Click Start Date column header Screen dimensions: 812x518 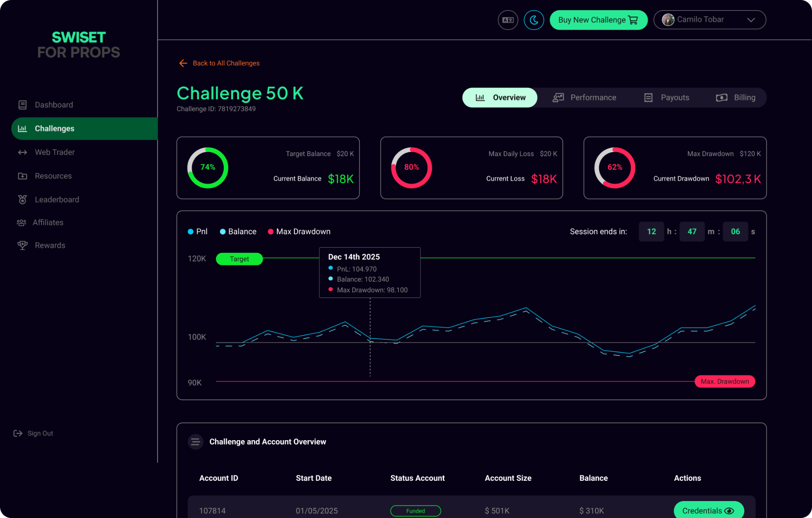click(314, 478)
